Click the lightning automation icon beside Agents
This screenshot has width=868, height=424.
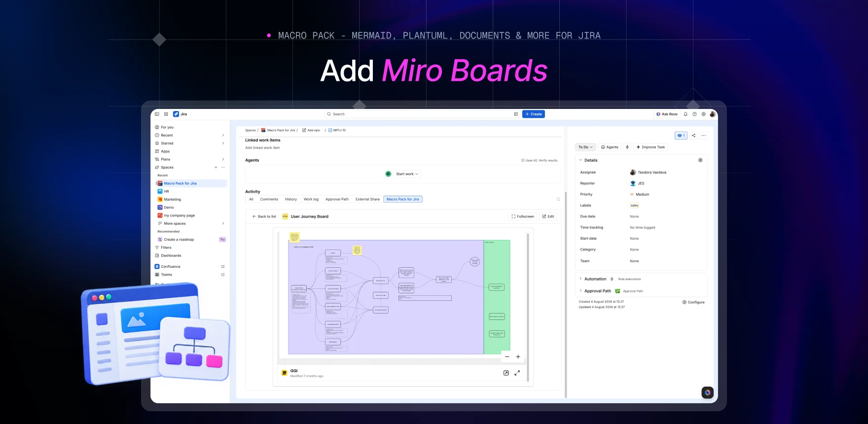pyautogui.click(x=627, y=147)
